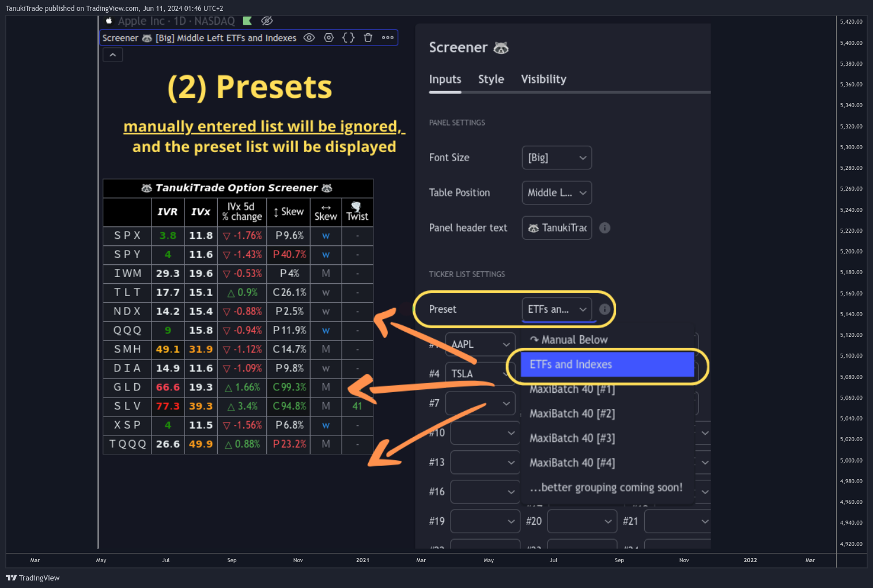The width and height of the screenshot is (873, 588).
Task: Open the AAPL ticker dropdown
Action: pos(480,344)
